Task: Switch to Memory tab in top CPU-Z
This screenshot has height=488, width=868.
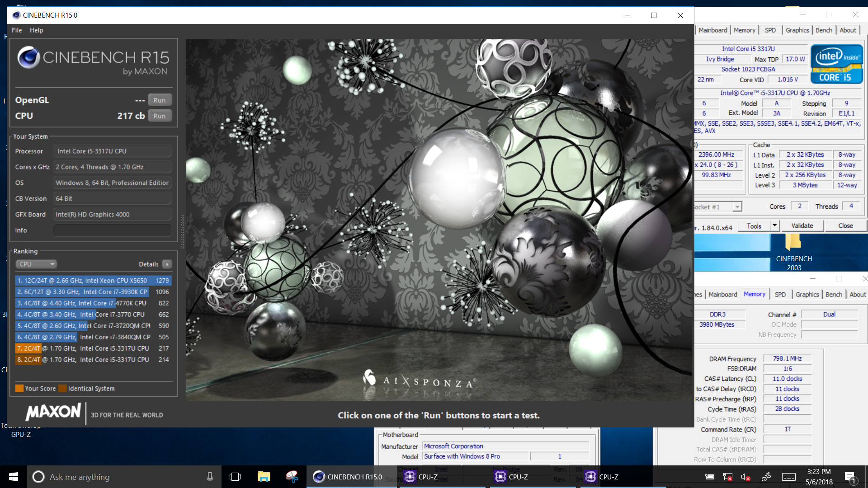Action: pyautogui.click(x=745, y=30)
